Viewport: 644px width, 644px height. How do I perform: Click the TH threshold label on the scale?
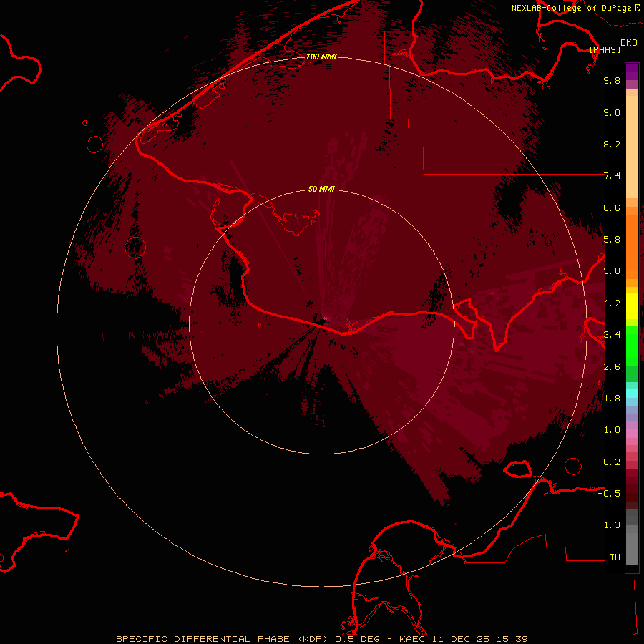pos(615,557)
